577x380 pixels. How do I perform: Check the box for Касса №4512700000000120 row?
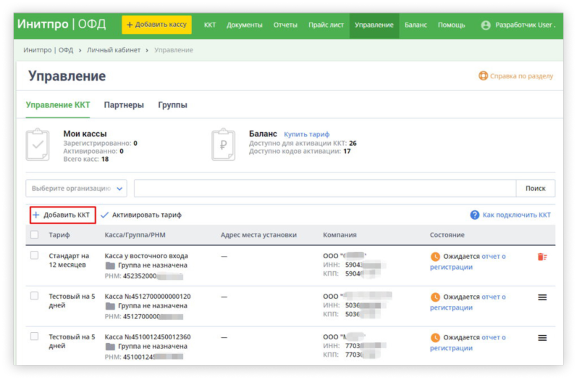[34, 296]
